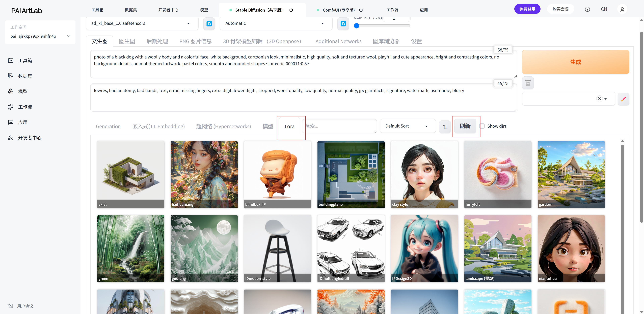The height and width of the screenshot is (314, 644).
Task: Open the help question mark icon
Action: pos(587,9)
